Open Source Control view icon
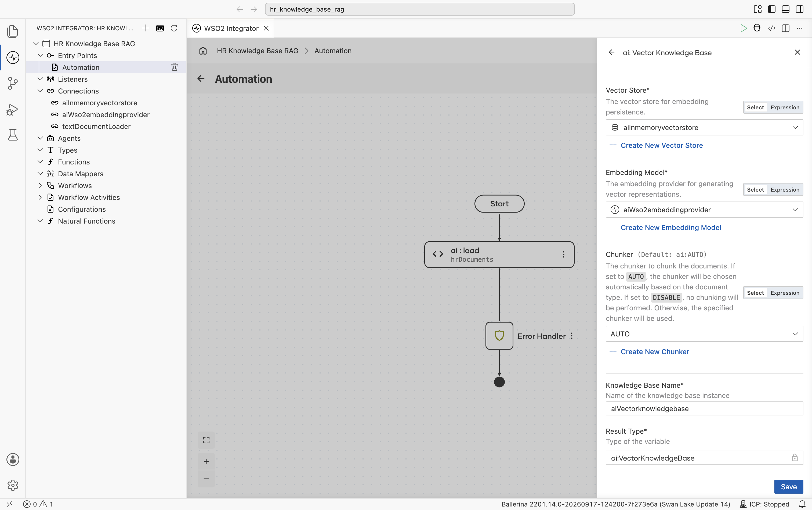 [13, 83]
